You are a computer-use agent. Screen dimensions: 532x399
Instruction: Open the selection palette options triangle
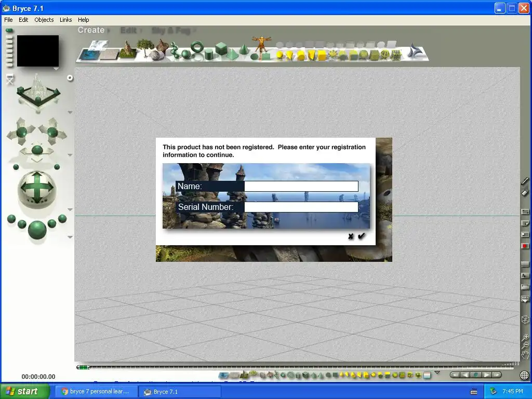(437, 373)
